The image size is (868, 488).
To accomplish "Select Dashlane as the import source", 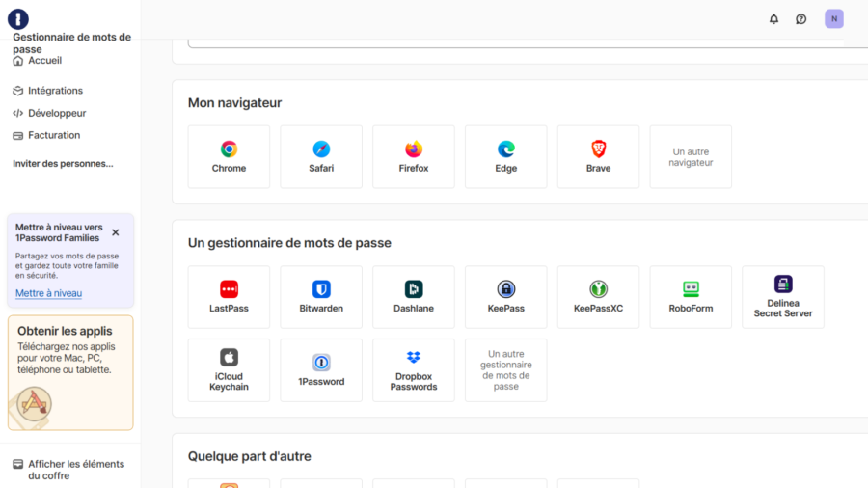I will click(414, 297).
